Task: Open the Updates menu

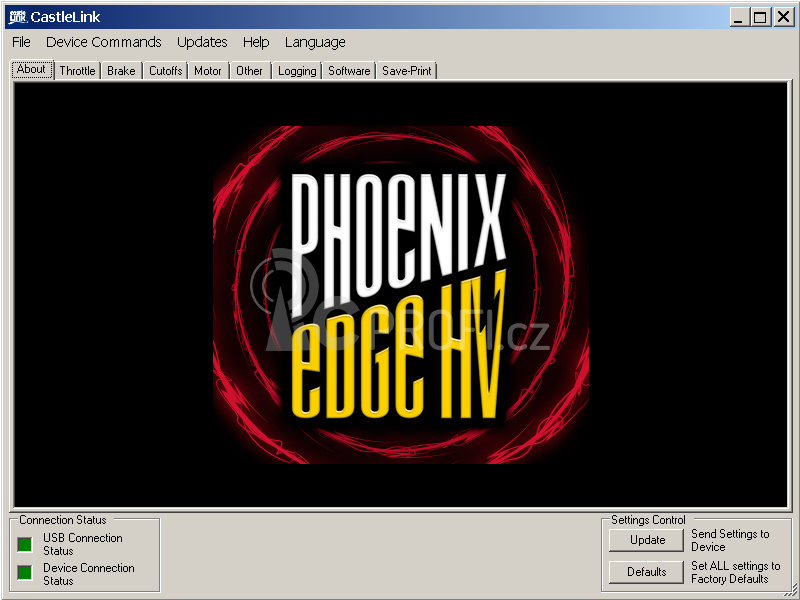Action: click(x=202, y=42)
